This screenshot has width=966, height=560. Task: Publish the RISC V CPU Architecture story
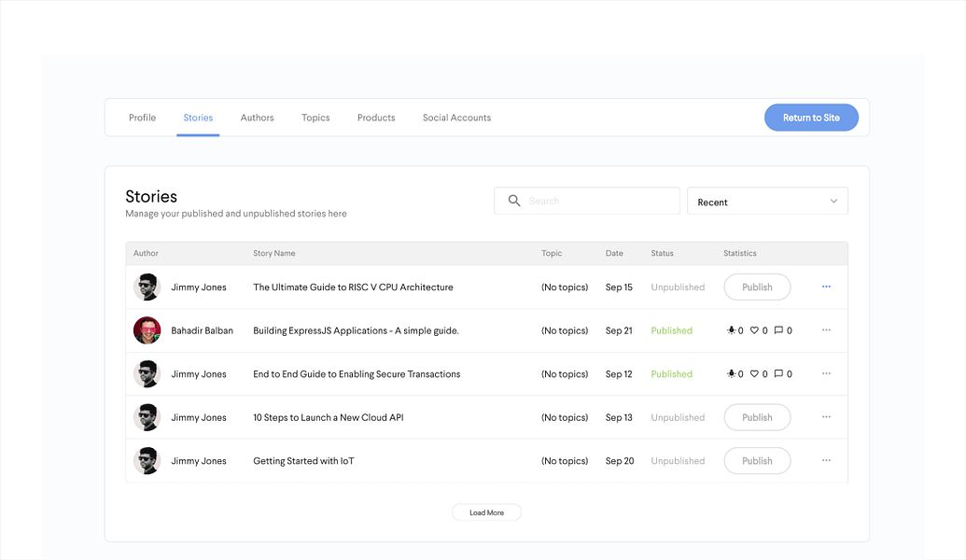tap(757, 287)
